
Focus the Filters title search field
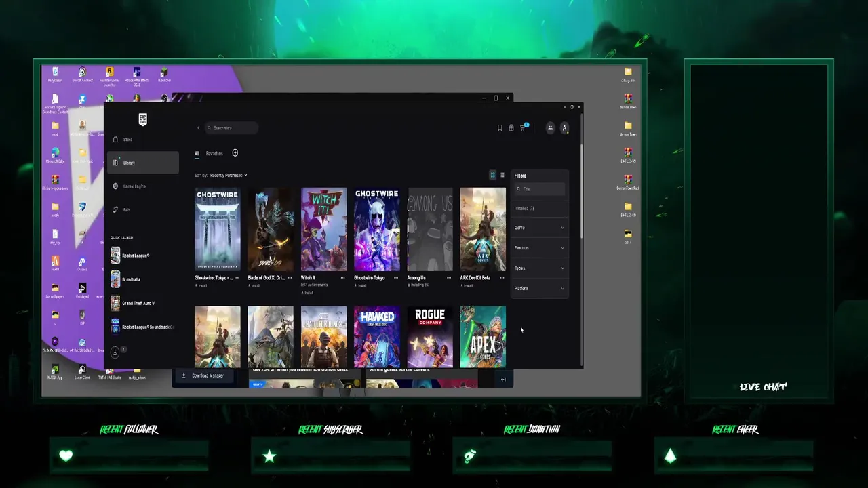pos(540,189)
